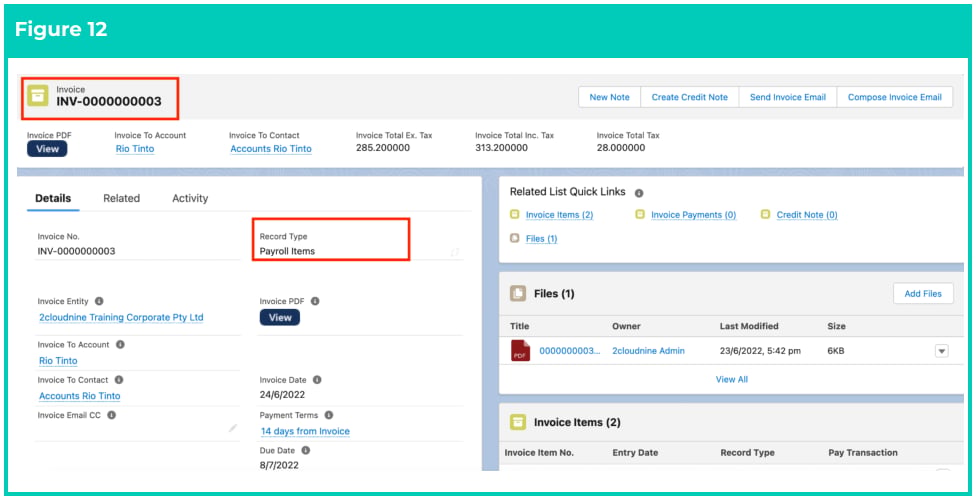Click change record type icon beside Payroll Items

455,252
